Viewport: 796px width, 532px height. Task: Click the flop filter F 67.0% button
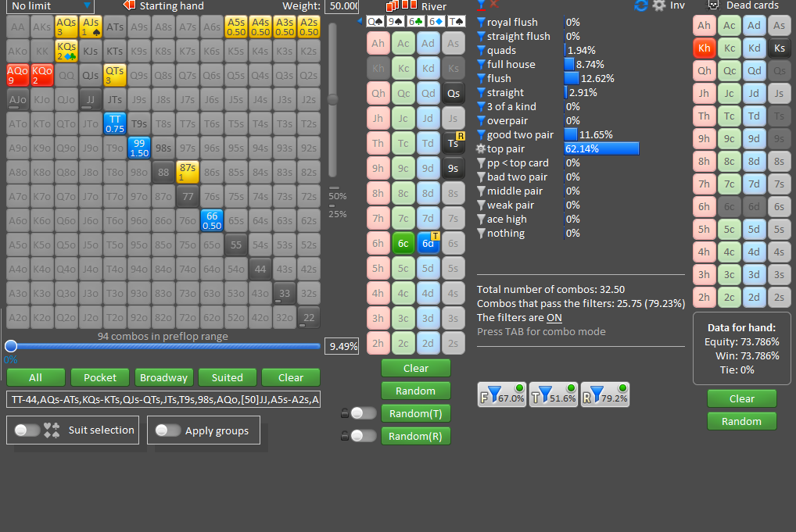tap(501, 395)
